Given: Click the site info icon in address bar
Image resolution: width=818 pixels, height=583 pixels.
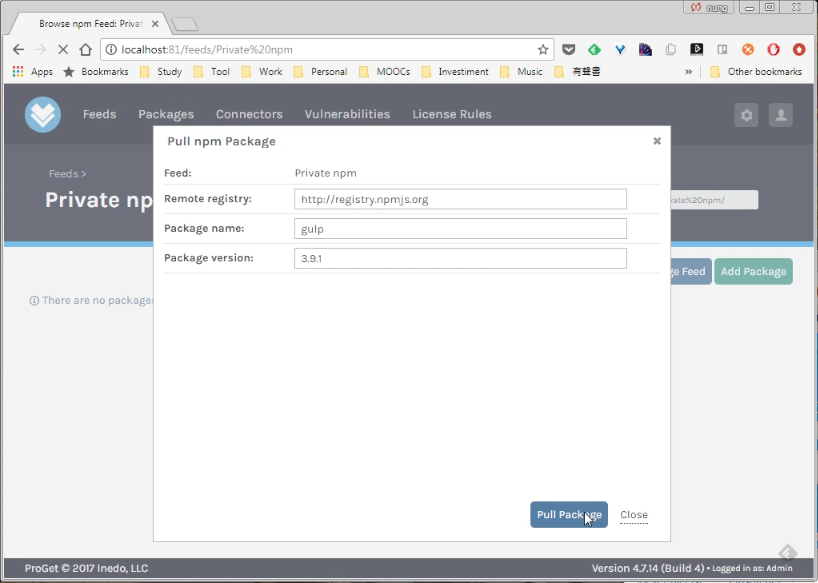Looking at the screenshot, I should [x=111, y=50].
